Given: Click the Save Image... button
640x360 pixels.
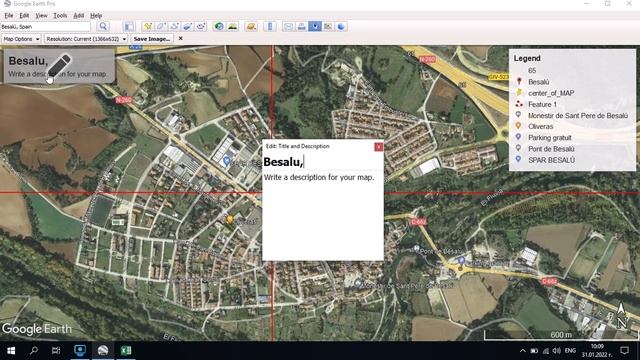Looking at the screenshot, I should [152, 39].
